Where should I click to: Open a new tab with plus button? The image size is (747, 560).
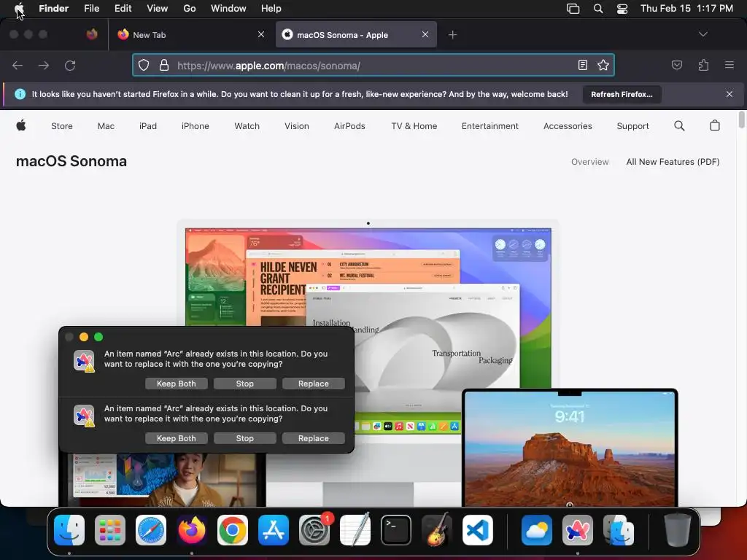(452, 35)
